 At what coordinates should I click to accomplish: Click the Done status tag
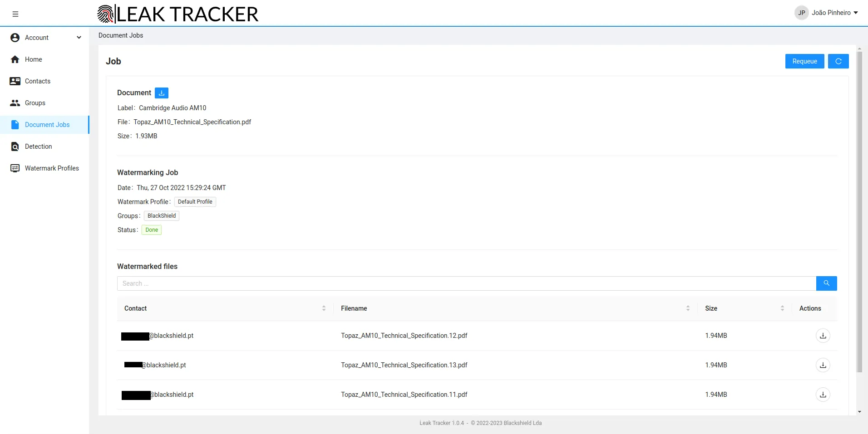click(x=152, y=230)
